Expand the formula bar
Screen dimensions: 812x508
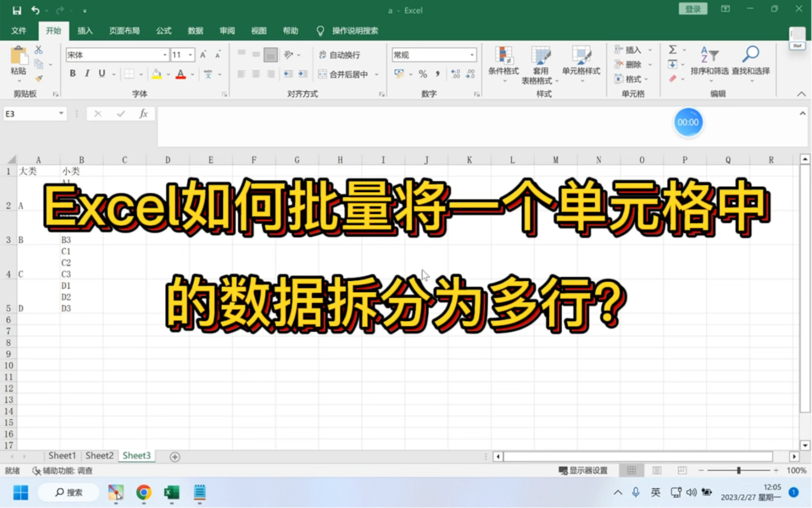[x=802, y=113]
